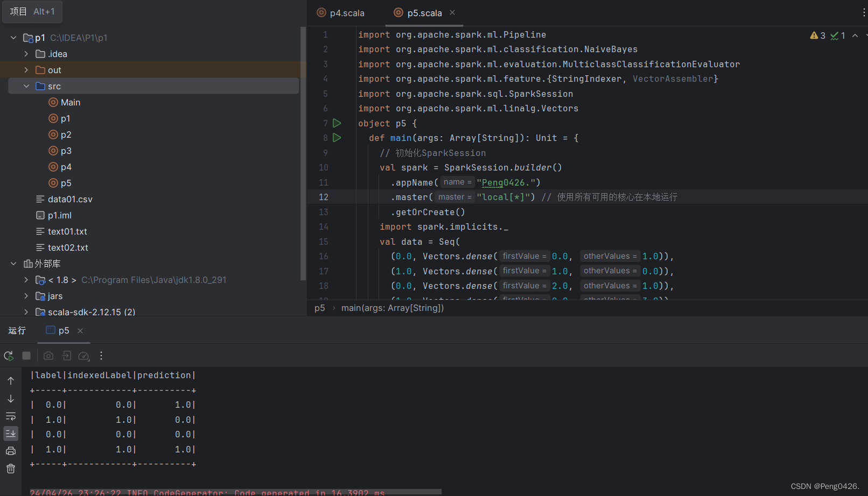
Task: Open the 项目 tool window button
Action: point(32,11)
